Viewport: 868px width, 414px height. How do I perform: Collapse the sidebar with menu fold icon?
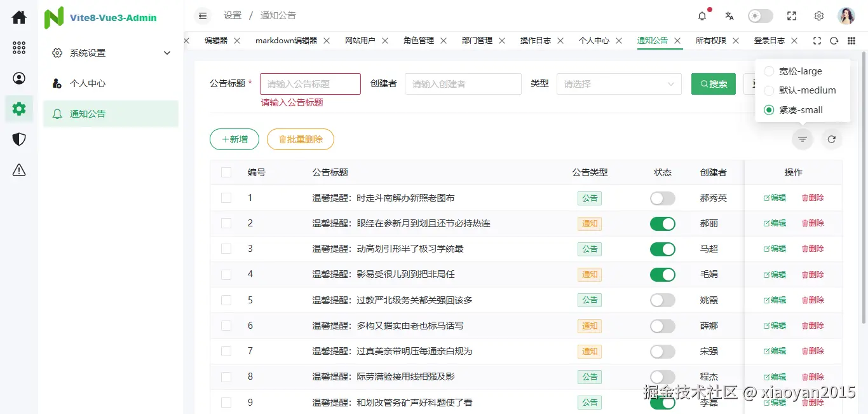point(203,16)
